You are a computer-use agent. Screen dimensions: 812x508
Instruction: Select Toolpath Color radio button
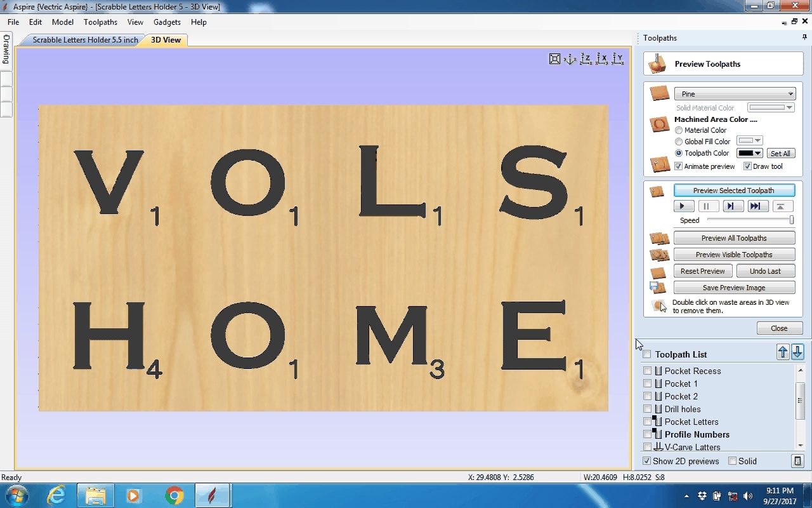point(679,153)
